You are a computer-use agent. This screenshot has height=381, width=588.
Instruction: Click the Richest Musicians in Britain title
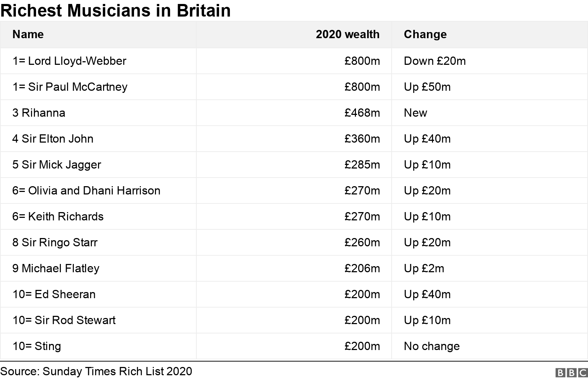click(x=115, y=10)
